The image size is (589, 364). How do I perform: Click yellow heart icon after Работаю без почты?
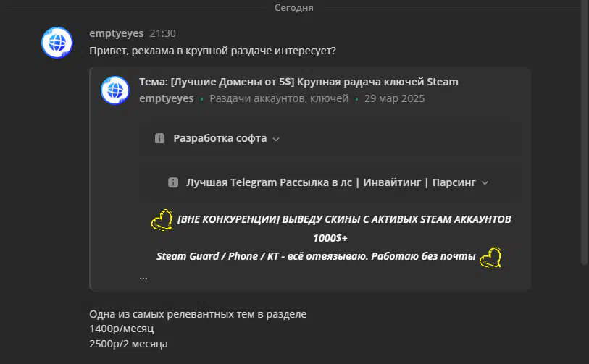coord(490,258)
